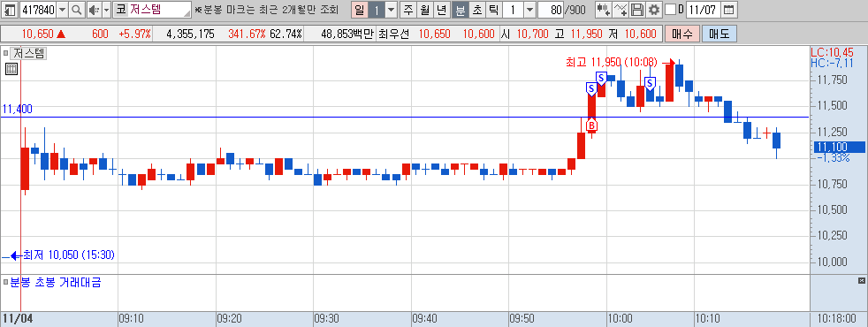Click the 저스템 chart legend label

(29, 54)
